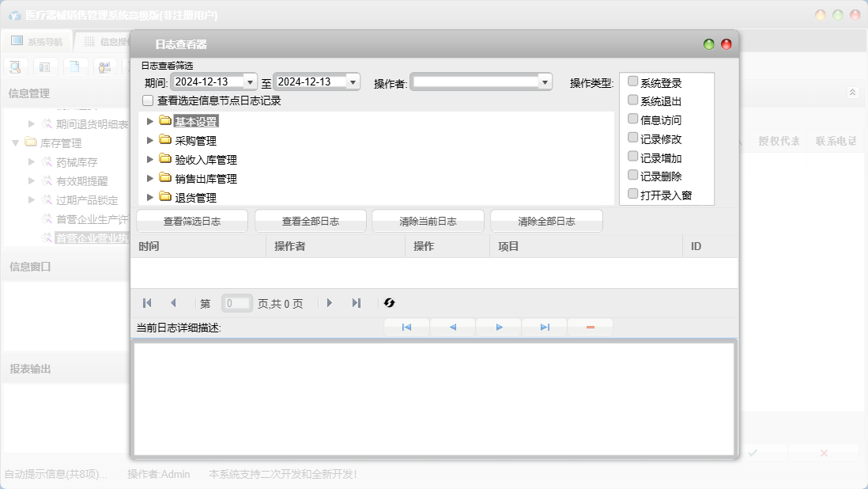Click the 授权代表 column in background window
Image resolution: width=868 pixels, height=489 pixels.
point(779,141)
